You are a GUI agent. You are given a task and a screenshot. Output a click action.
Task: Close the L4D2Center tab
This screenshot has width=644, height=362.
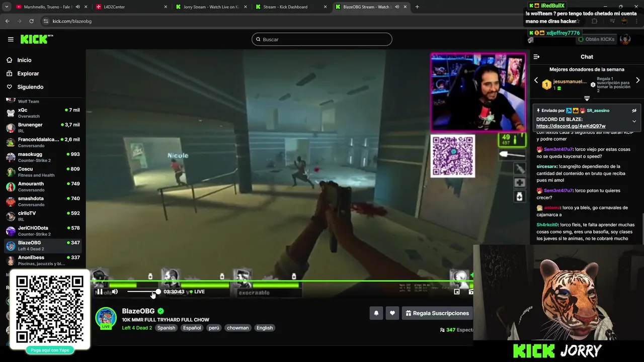pos(166,7)
